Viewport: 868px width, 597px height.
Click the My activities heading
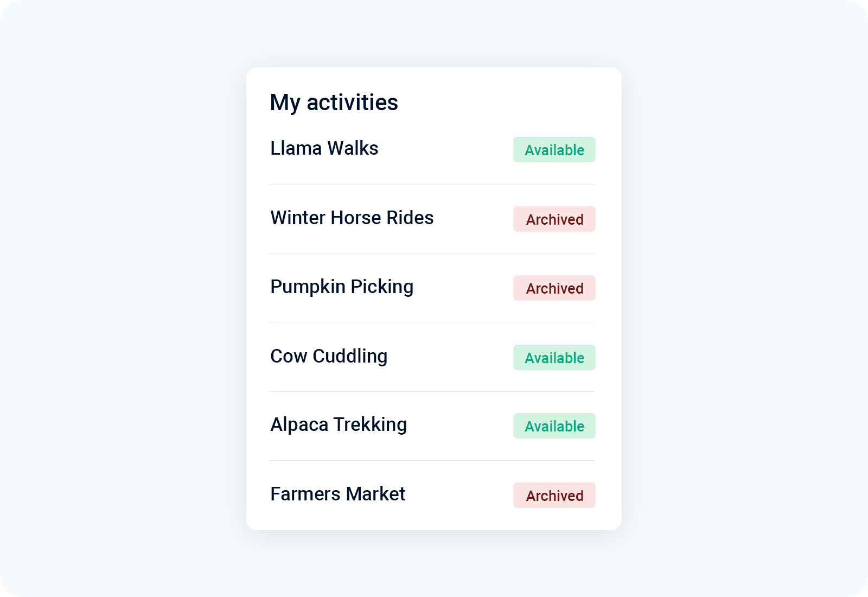click(x=334, y=103)
